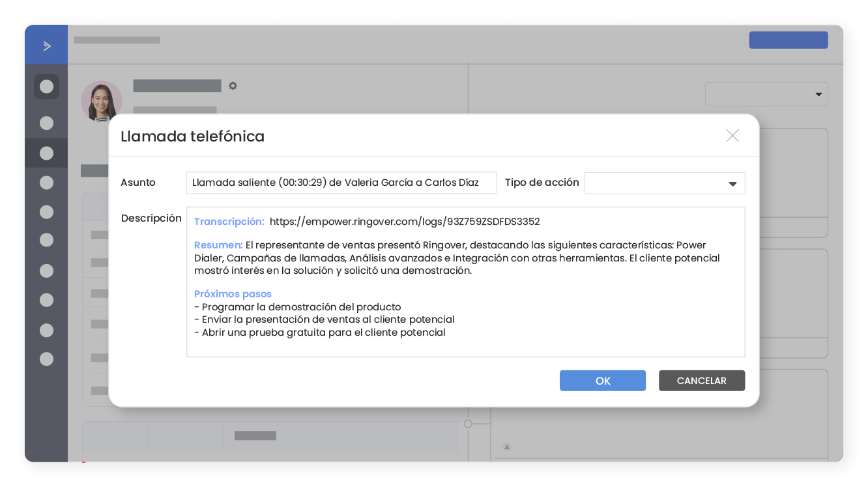Viewport: 868px width, 487px height.
Task: Select the second icon in the left sidebar
Action: (46, 123)
